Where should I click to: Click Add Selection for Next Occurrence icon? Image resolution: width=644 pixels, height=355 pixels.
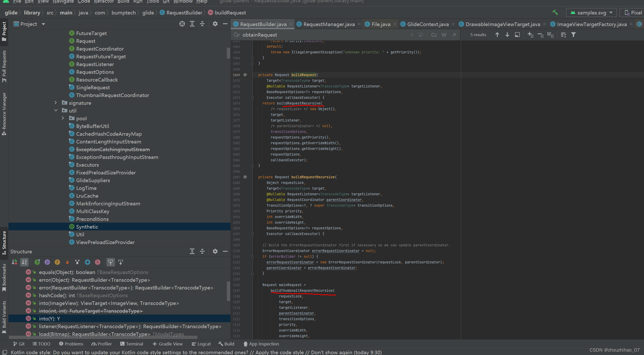click(x=530, y=35)
